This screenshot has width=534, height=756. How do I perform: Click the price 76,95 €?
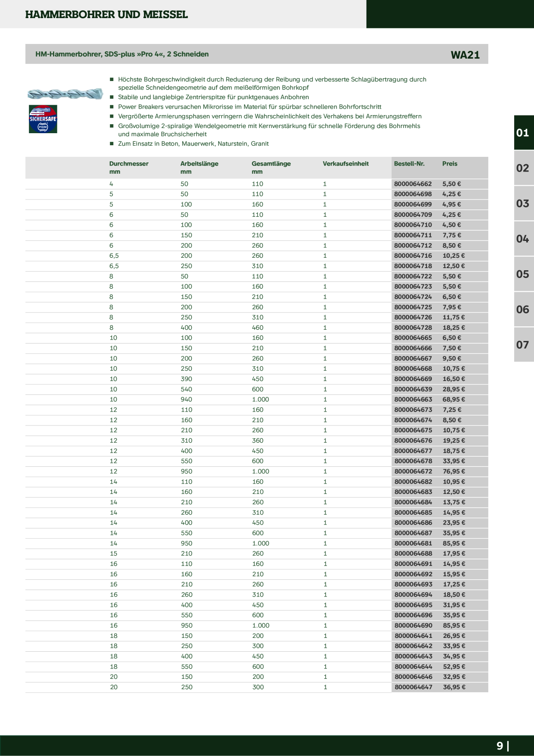[x=454, y=472]
